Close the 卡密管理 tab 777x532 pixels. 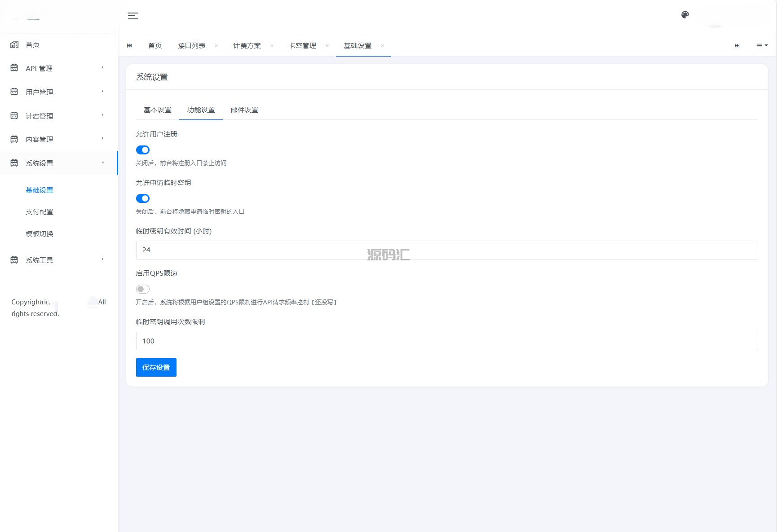tap(327, 46)
